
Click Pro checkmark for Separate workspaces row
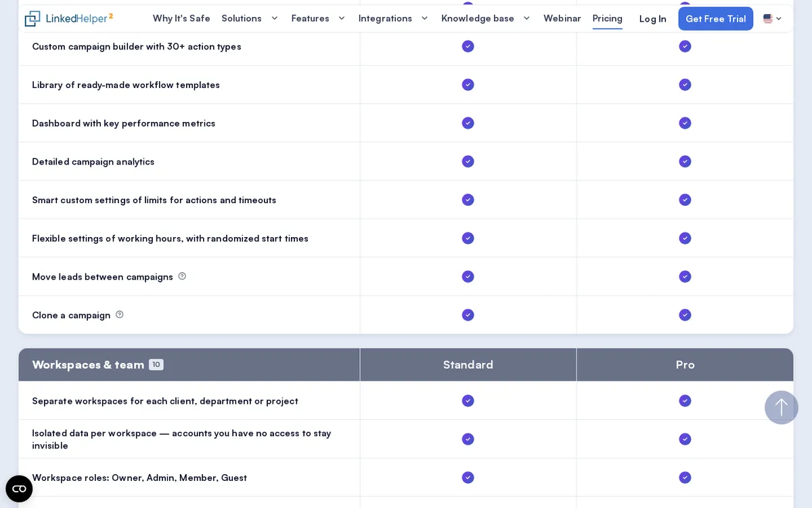pyautogui.click(x=685, y=401)
